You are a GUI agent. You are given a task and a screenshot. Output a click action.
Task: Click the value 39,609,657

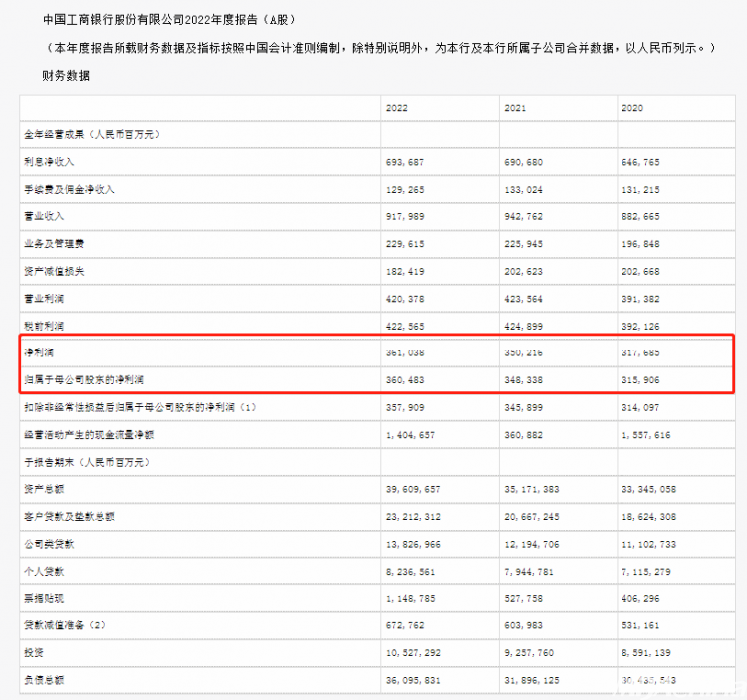point(413,490)
